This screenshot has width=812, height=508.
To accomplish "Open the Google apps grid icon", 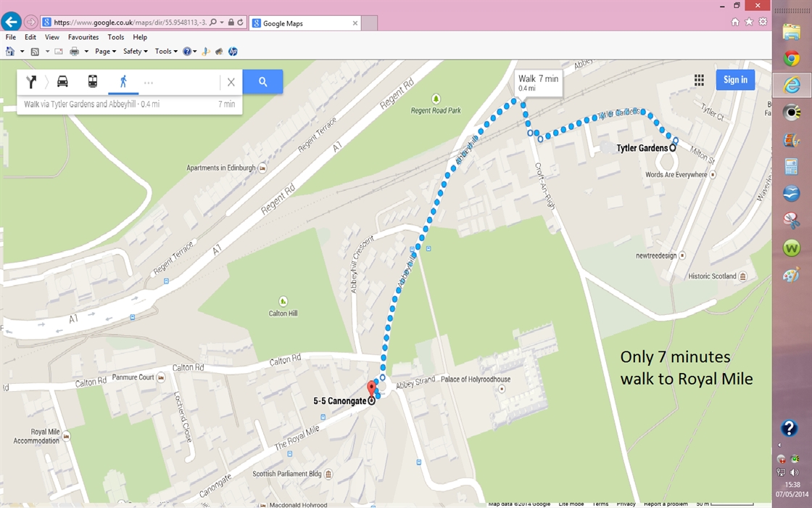I will tap(699, 80).
